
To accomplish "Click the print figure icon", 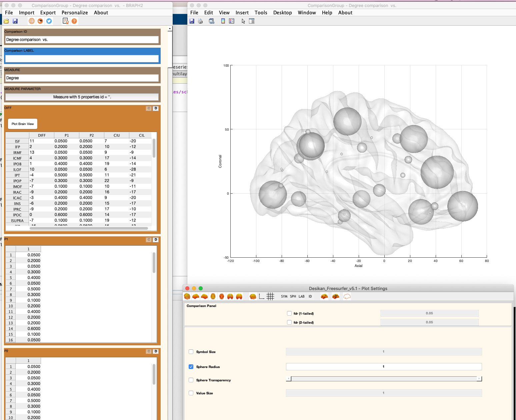I will pyautogui.click(x=200, y=21).
